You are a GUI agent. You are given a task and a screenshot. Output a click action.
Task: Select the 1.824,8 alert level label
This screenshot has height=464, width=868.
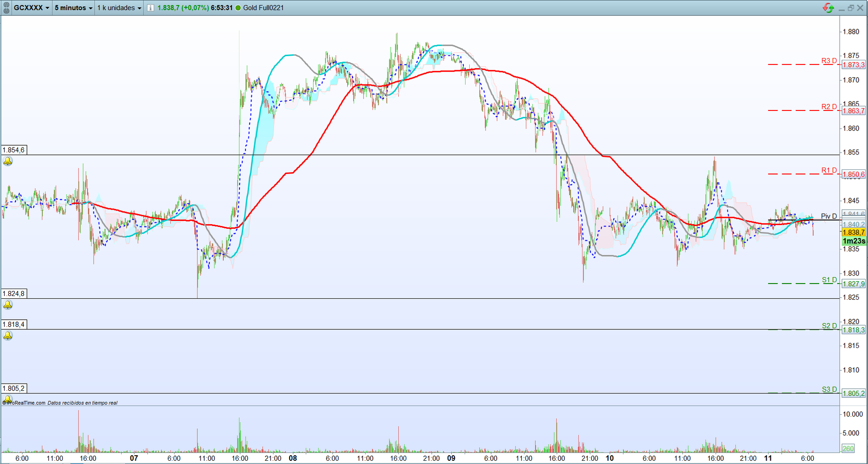point(13,294)
